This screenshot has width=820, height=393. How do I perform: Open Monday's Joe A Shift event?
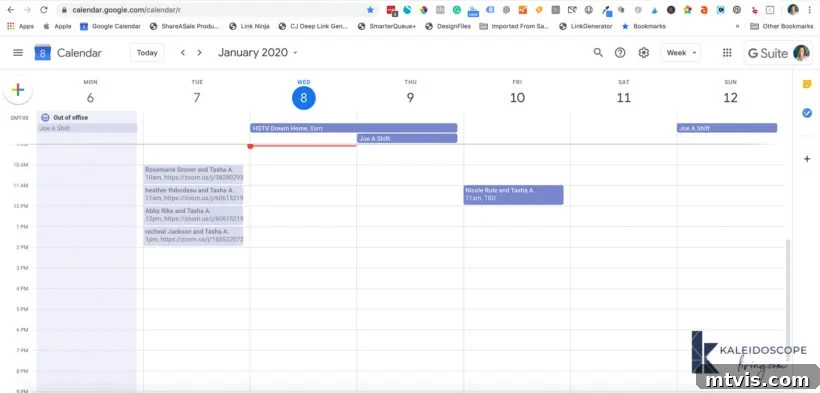tap(87, 128)
